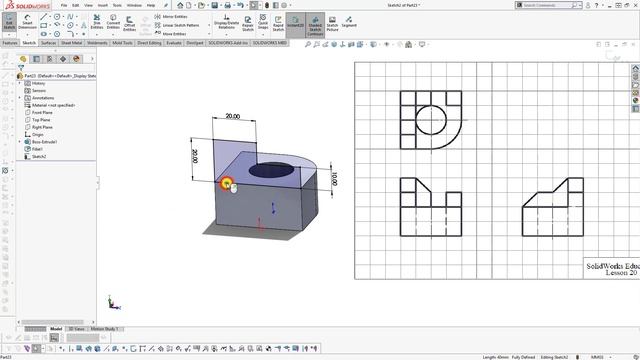The image size is (640, 360).
Task: Click the Segment tool
Action: pyautogui.click(x=349, y=22)
